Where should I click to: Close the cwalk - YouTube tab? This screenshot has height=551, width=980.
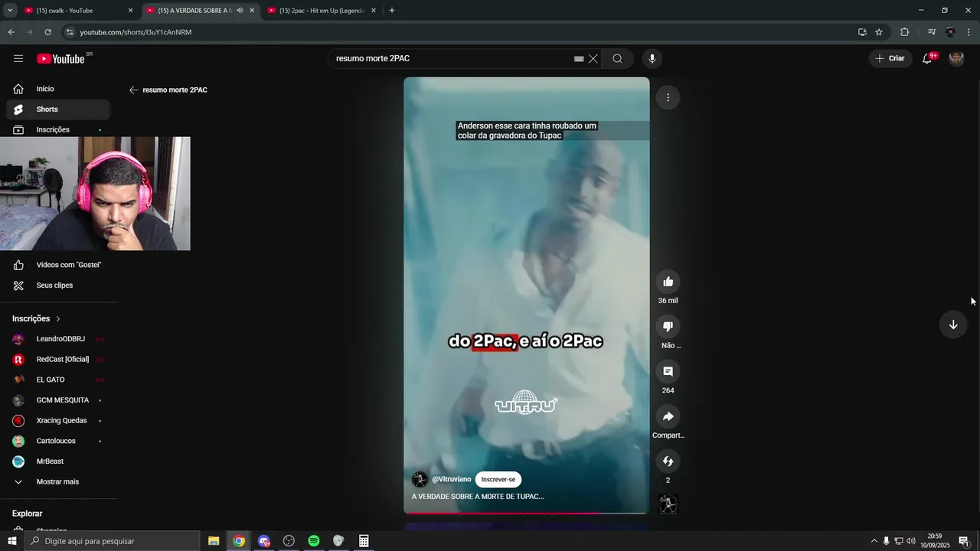(x=130, y=11)
